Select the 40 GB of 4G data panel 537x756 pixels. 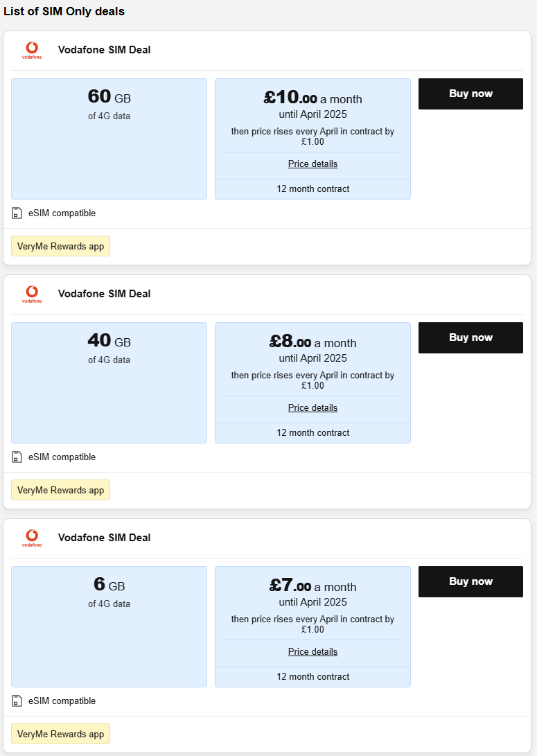(x=109, y=383)
